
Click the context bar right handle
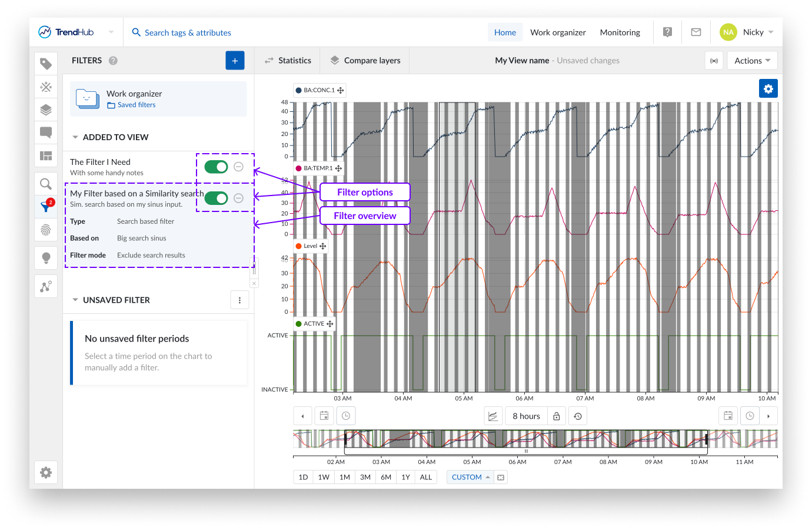(706, 439)
